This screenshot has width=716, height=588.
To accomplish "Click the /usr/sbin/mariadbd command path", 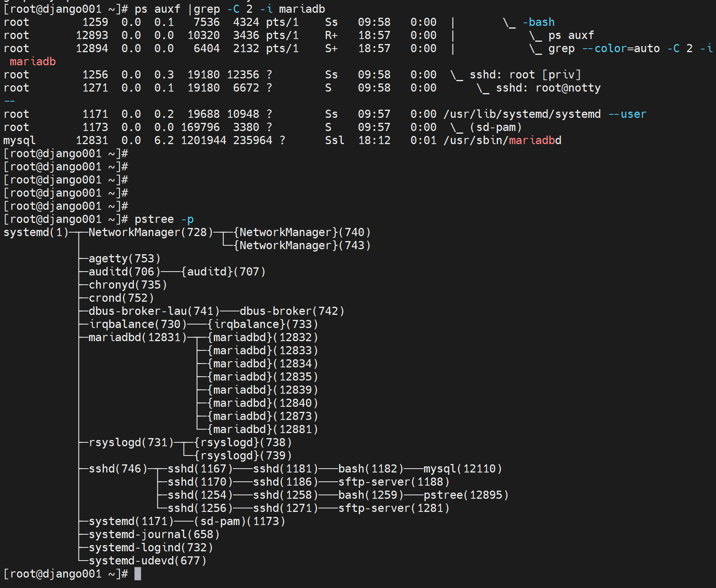I will coord(502,140).
